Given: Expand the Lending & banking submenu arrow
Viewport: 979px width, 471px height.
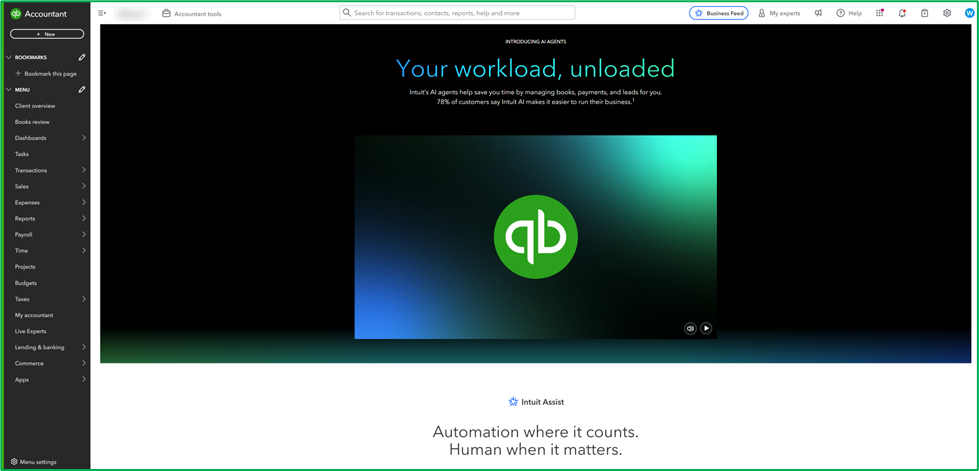Looking at the screenshot, I should [84, 347].
